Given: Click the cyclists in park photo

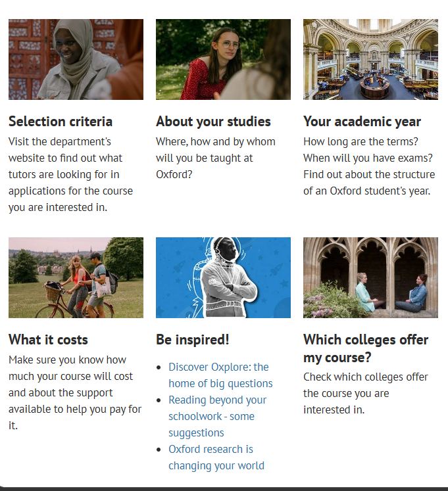Looking at the screenshot, I should point(76,277).
